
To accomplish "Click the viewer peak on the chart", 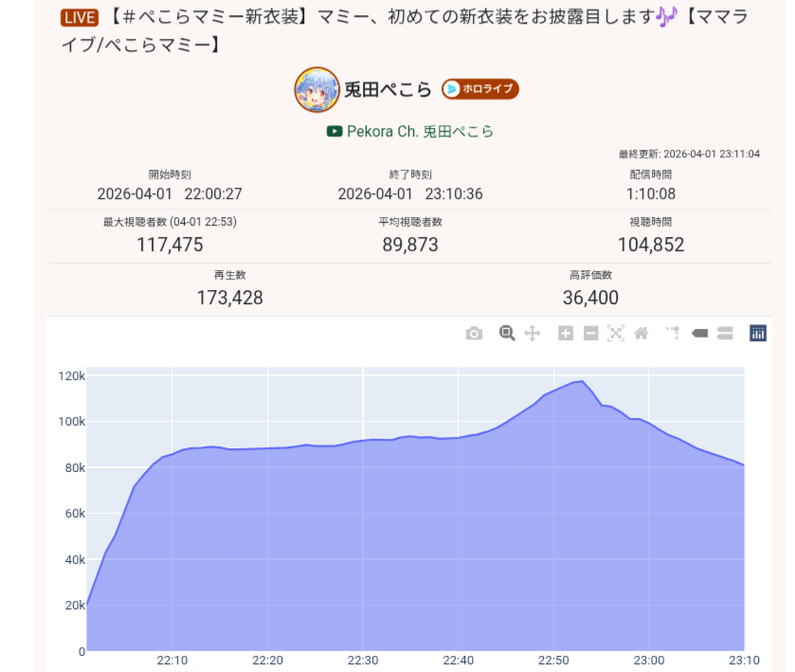I will [582, 381].
